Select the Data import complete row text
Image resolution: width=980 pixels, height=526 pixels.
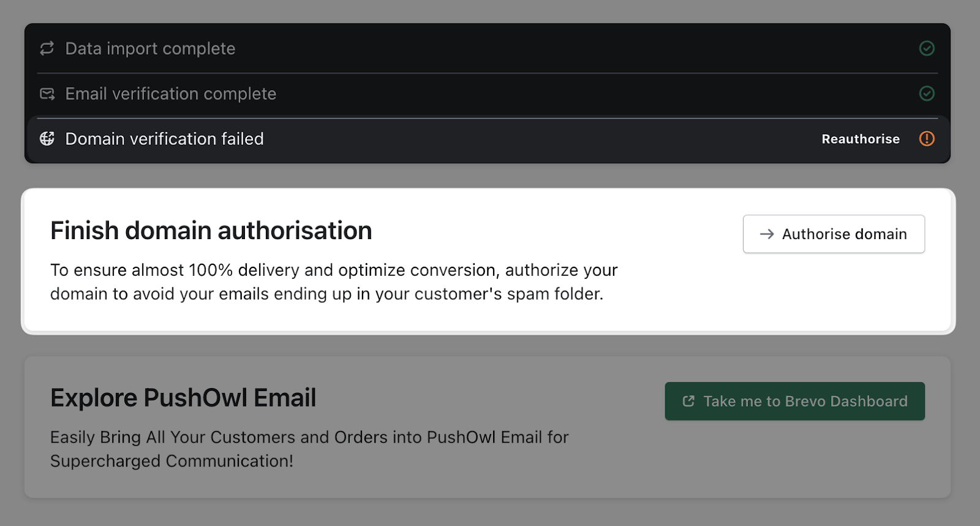pos(150,48)
